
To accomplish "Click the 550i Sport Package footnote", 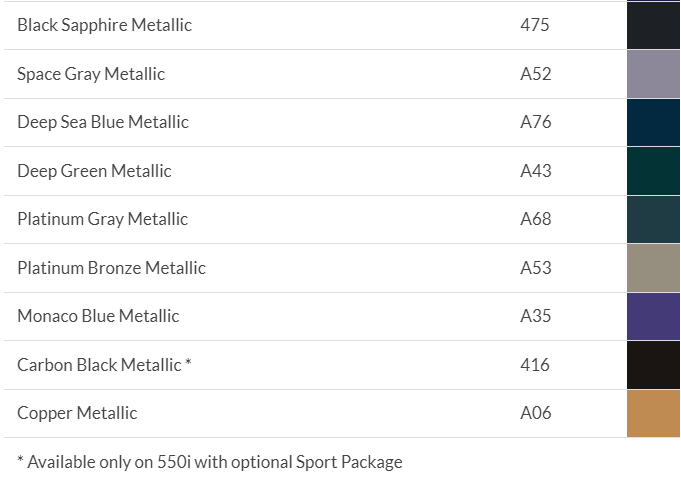I will (x=210, y=462).
